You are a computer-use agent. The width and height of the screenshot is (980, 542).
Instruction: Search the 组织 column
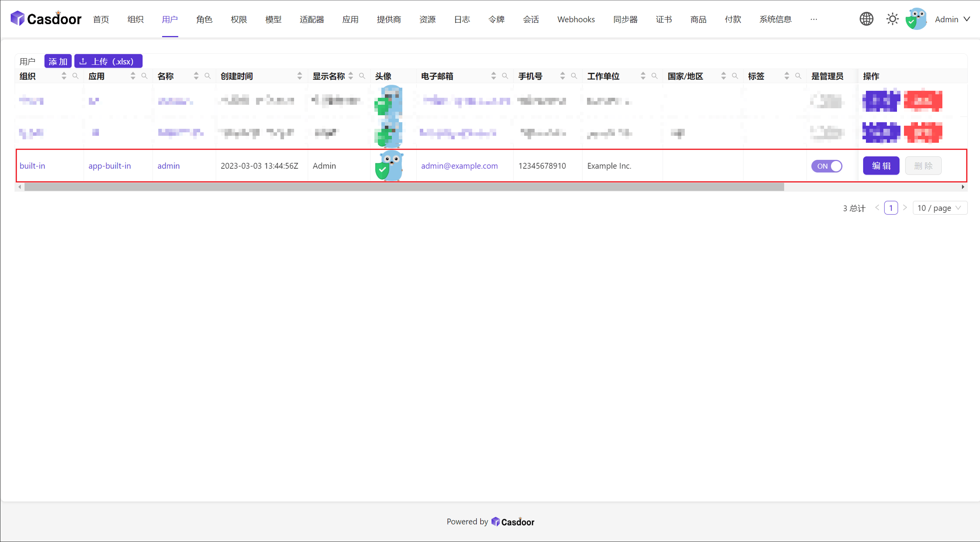point(76,76)
